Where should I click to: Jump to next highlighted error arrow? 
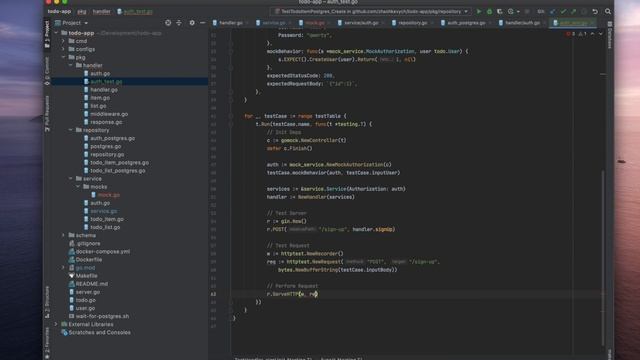[x=600, y=34]
